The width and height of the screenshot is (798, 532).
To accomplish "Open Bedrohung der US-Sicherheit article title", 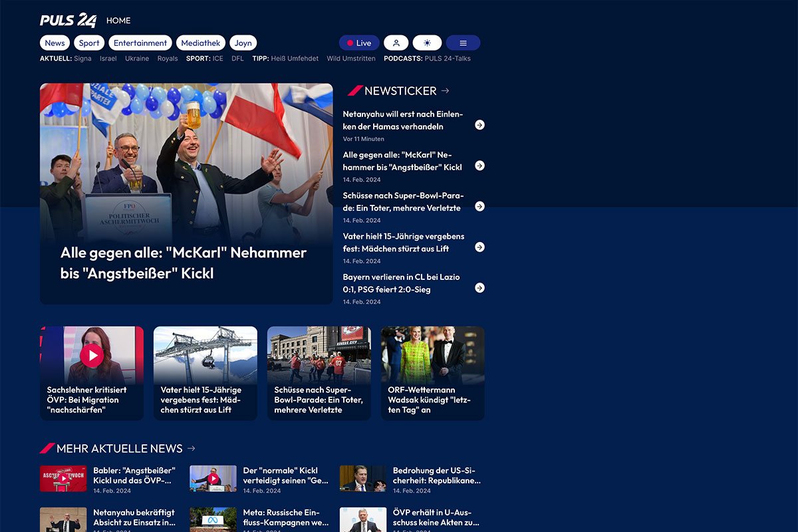I will 437,475.
